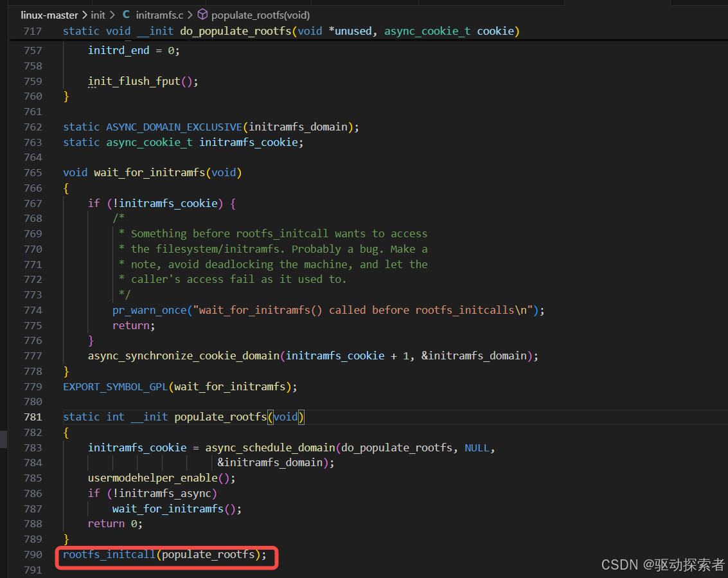The width and height of the screenshot is (728, 578).
Task: Click line number 762
Action: click(x=33, y=127)
